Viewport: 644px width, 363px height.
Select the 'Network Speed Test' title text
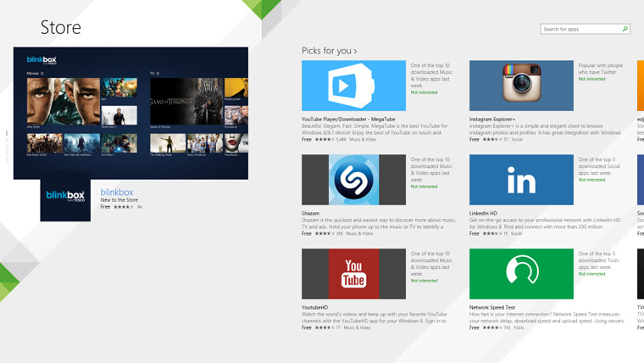(x=492, y=308)
